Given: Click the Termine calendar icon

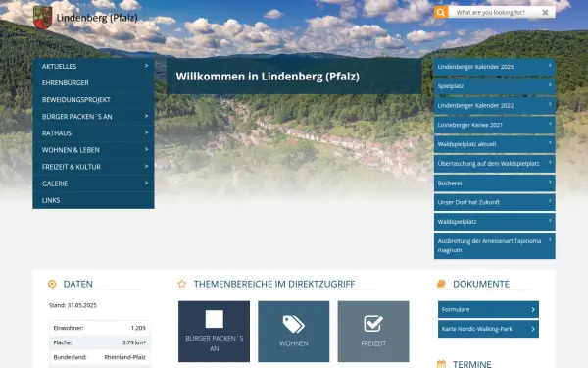Looking at the screenshot, I should point(441,364).
